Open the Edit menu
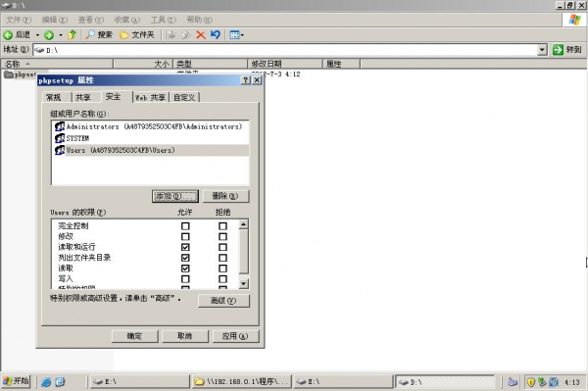The height and width of the screenshot is (391, 588). (55, 20)
